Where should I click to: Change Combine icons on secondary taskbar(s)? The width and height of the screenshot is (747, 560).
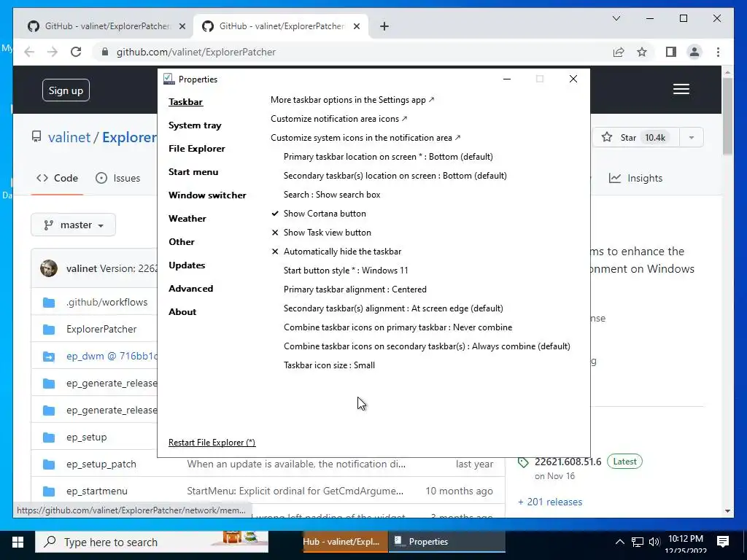[x=427, y=346]
